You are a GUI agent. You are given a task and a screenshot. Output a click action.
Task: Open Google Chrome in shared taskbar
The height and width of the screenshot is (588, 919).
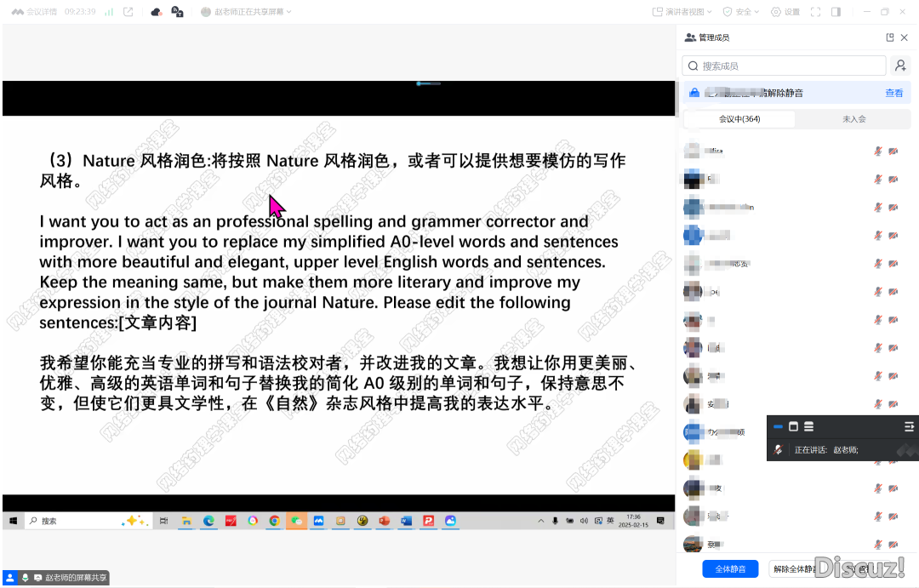(274, 521)
